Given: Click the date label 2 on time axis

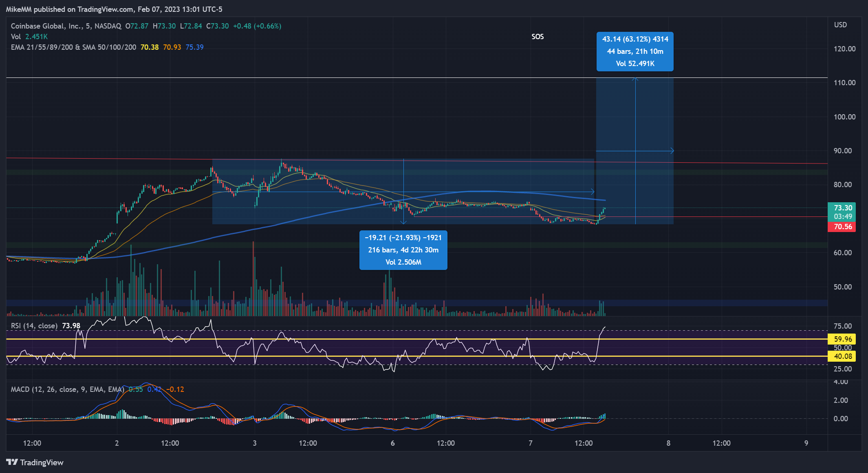Looking at the screenshot, I should (117, 443).
